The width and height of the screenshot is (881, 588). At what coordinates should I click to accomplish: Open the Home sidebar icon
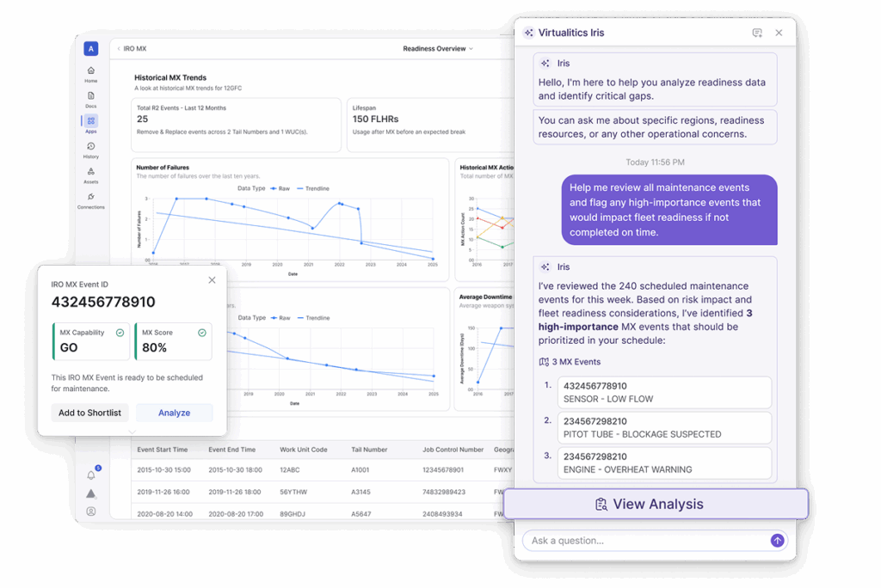[x=91, y=71]
